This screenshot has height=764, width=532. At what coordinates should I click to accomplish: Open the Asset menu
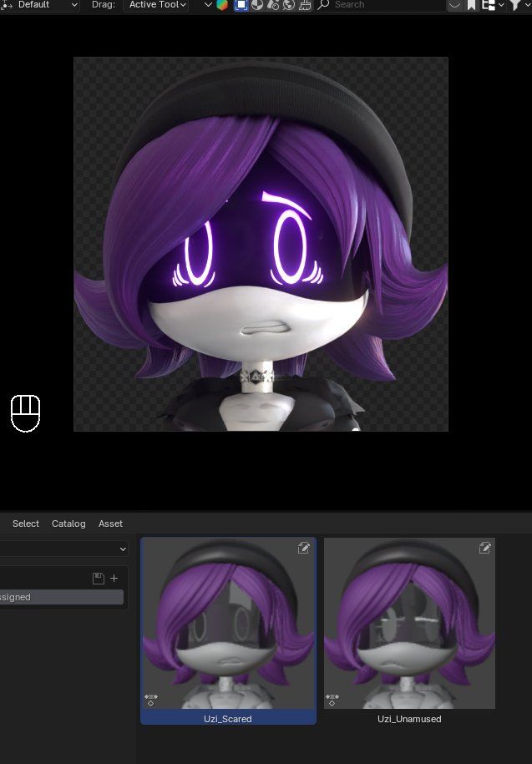[x=110, y=524]
